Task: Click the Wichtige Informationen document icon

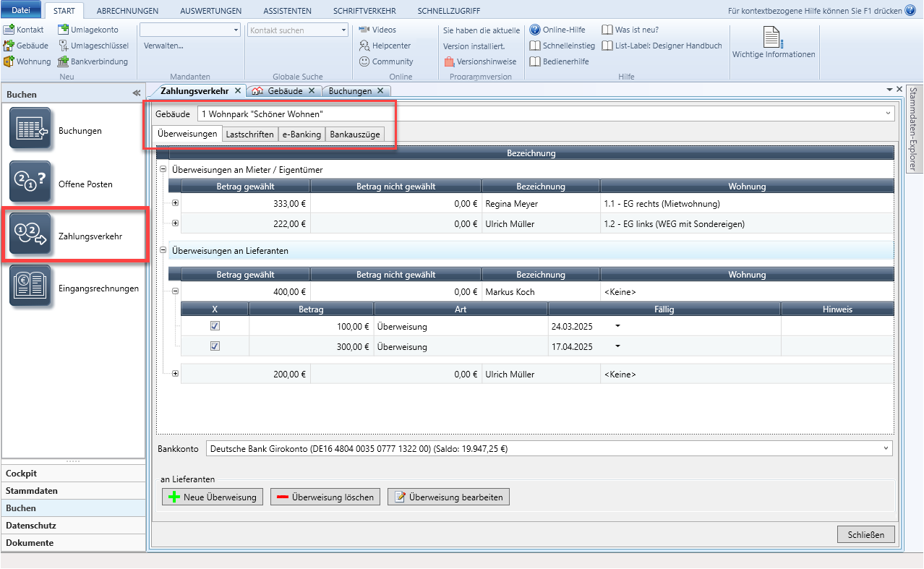Action: coord(773,38)
